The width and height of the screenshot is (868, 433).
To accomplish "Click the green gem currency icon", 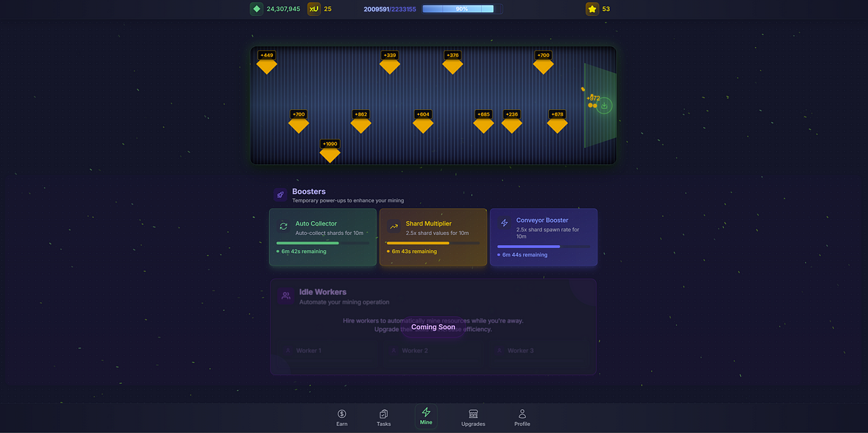I will [256, 9].
